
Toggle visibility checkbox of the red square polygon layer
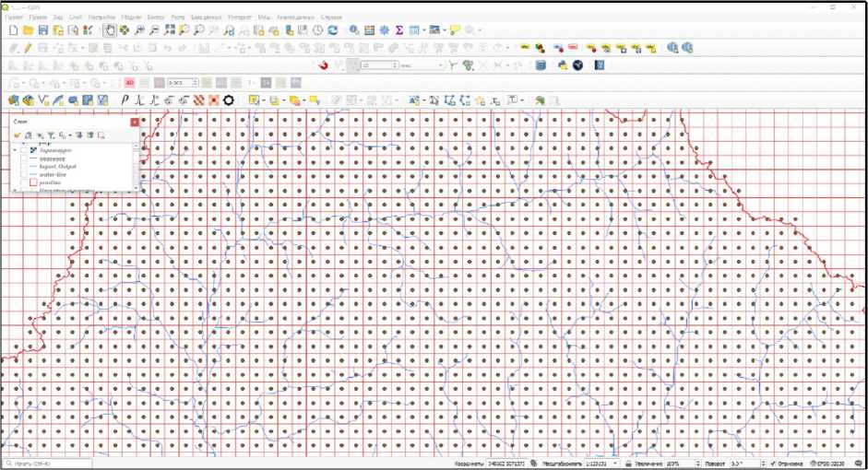[x=23, y=182]
